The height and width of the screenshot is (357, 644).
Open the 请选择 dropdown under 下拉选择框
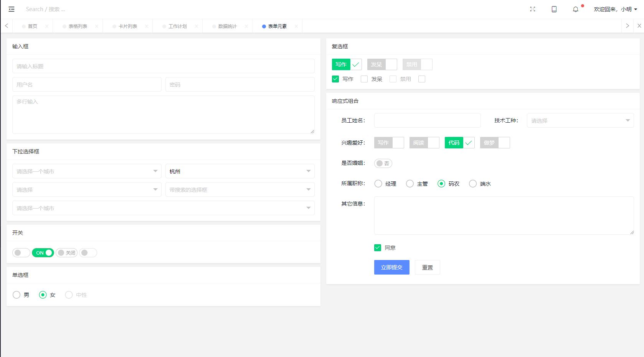click(87, 189)
